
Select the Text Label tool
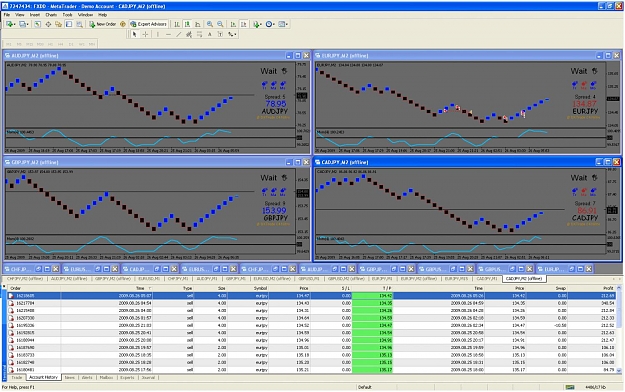coord(220,34)
